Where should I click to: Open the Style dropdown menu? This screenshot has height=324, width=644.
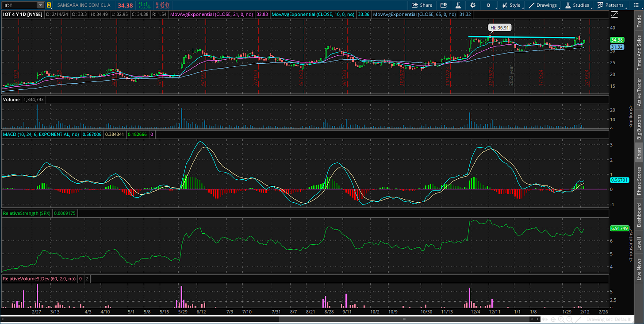click(x=511, y=5)
